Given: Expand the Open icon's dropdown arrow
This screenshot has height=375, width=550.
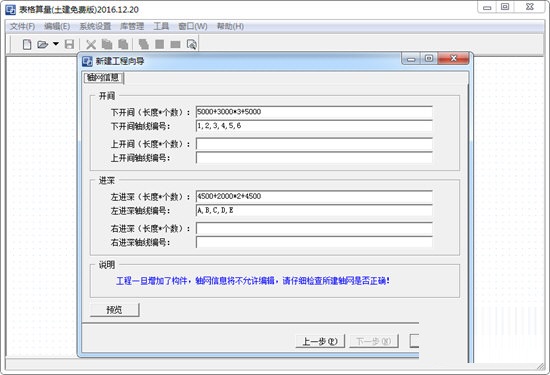Looking at the screenshot, I should pos(56,44).
